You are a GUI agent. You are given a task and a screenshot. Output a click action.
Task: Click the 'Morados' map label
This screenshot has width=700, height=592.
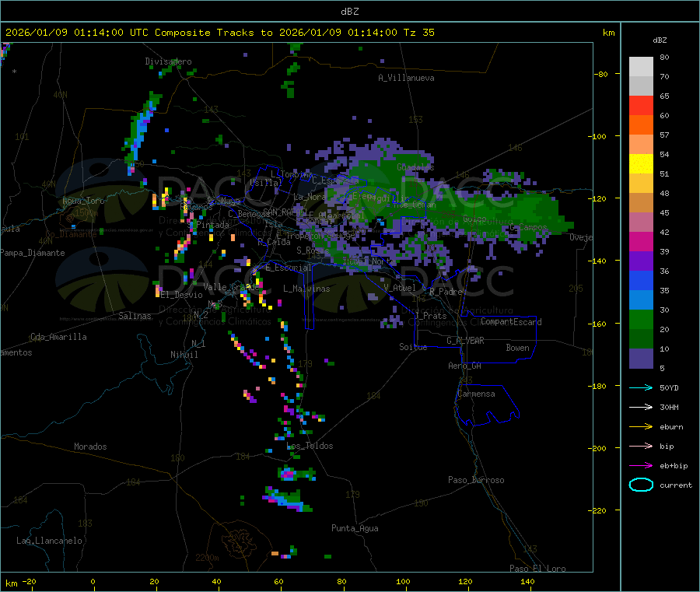90,447
